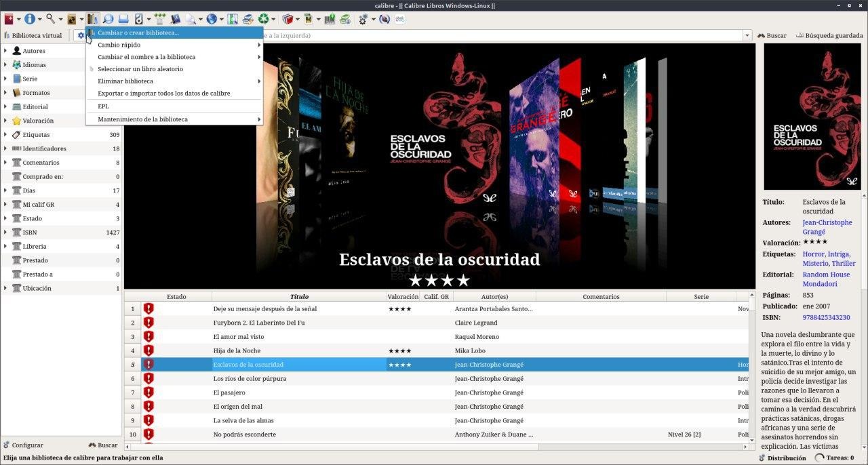Open the Cambio rápido submenu
The image size is (868, 465).
click(x=174, y=45)
